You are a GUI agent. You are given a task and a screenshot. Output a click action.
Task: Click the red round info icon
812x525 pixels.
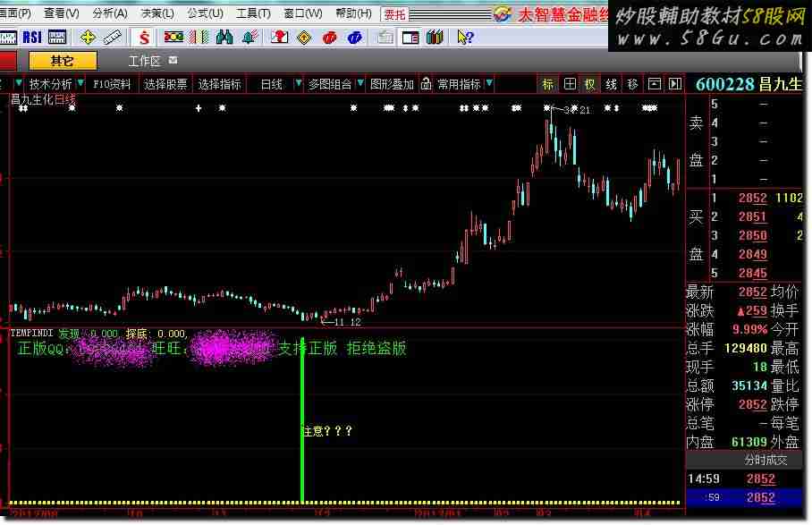point(329,38)
